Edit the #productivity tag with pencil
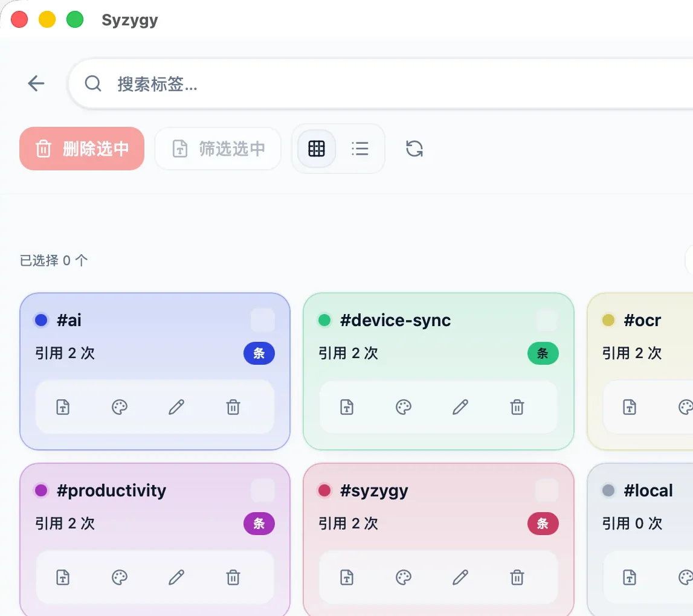The image size is (693, 616). [x=176, y=577]
